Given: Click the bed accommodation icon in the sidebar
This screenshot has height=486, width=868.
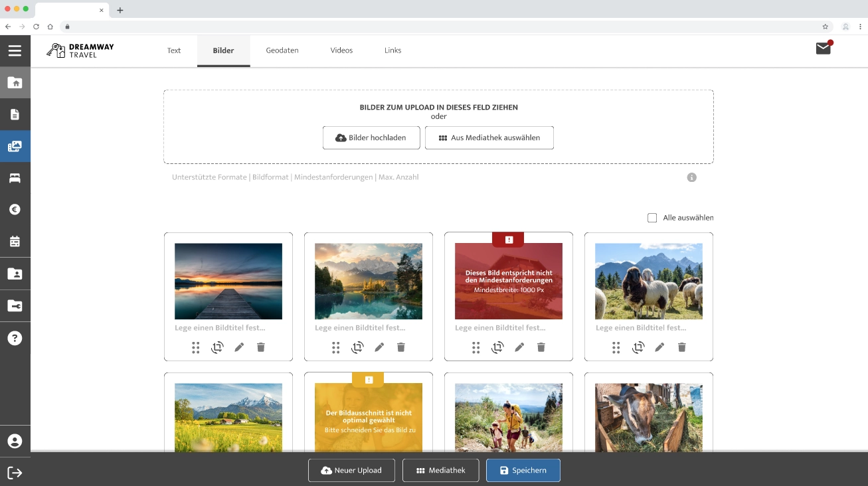Looking at the screenshot, I should 15,178.
